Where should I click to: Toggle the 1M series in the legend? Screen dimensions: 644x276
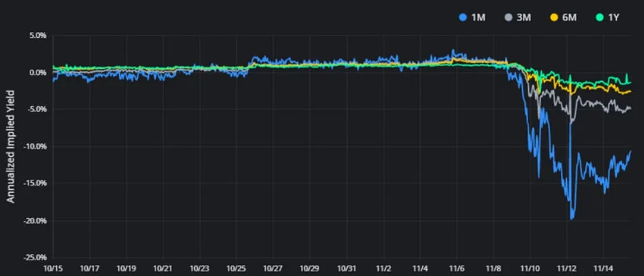pyautogui.click(x=472, y=18)
